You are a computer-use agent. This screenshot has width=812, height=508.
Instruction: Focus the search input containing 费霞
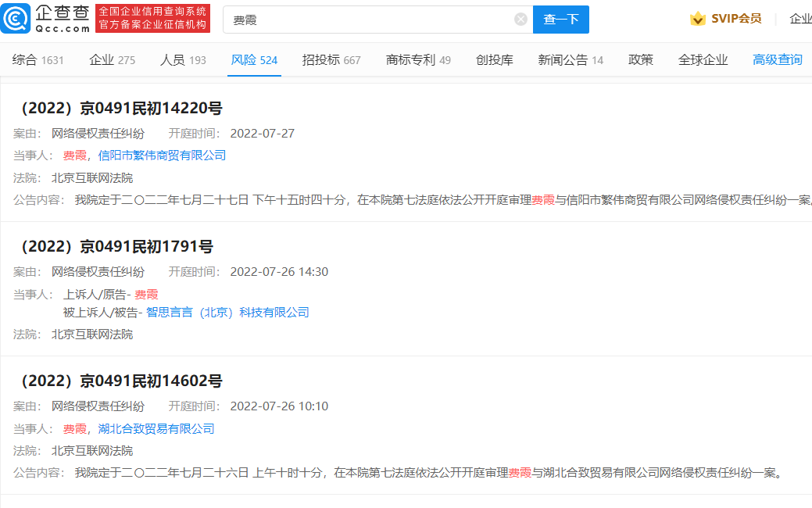pos(378,20)
